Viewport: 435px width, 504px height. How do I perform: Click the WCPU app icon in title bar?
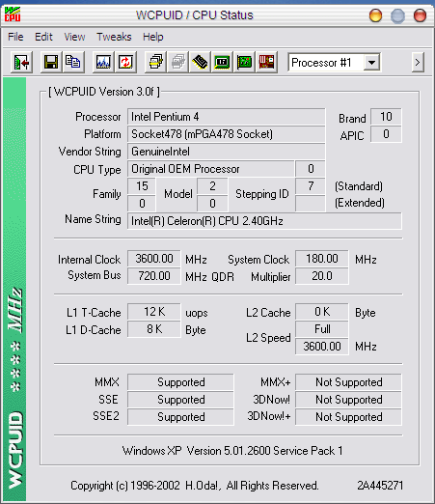pyautogui.click(x=13, y=14)
